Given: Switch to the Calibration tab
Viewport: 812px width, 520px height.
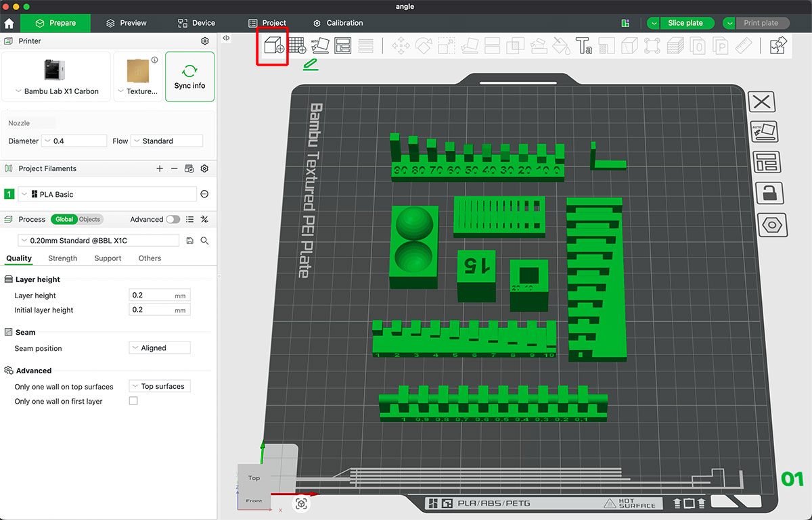Looking at the screenshot, I should point(338,23).
